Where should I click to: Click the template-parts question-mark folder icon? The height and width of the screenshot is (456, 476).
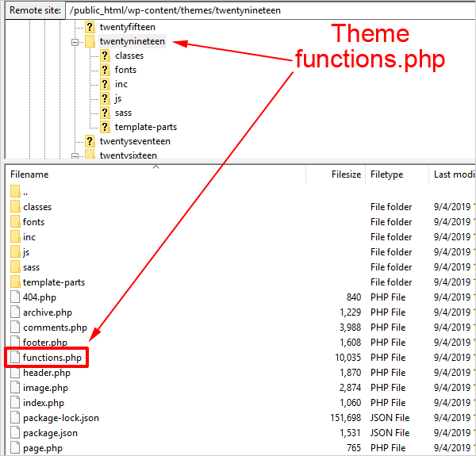point(105,127)
